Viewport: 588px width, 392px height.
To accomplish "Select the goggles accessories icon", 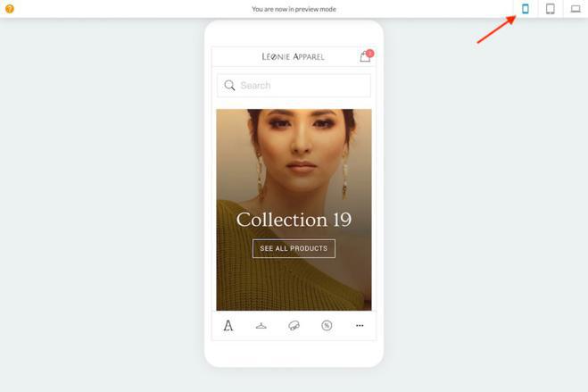I will point(294,326).
